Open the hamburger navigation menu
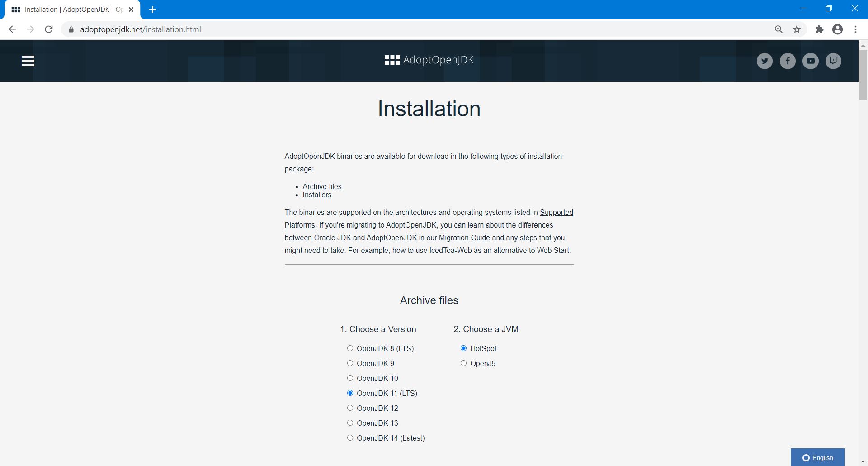This screenshot has height=466, width=868. [x=28, y=61]
